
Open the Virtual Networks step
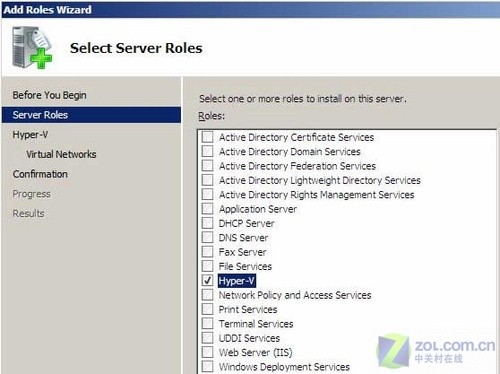point(61,154)
